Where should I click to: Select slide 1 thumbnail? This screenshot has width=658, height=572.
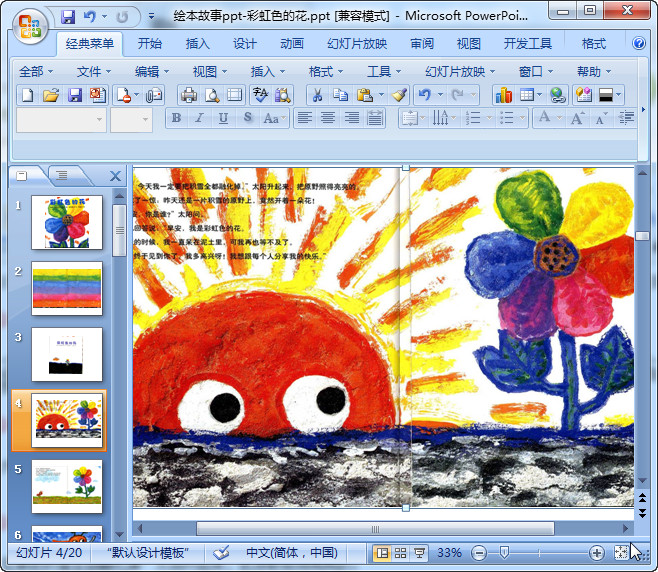coord(67,223)
